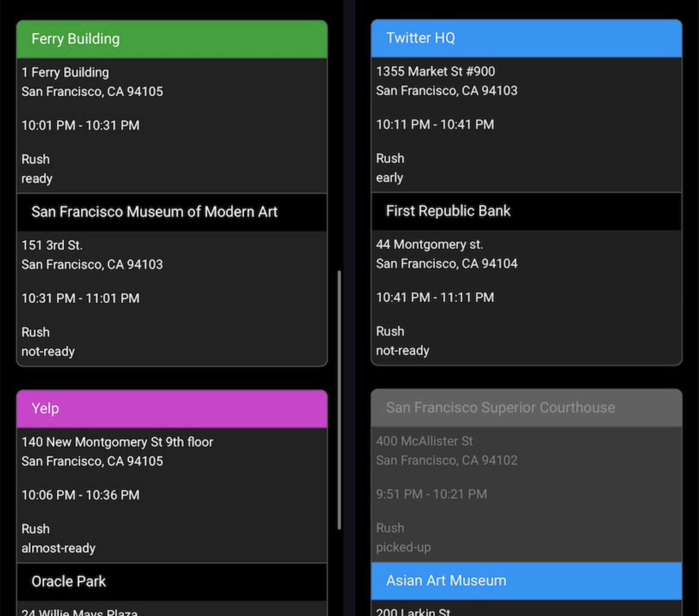Open the magenta Yelp header
Viewport: 699px width, 616px height.
pyautogui.click(x=172, y=408)
